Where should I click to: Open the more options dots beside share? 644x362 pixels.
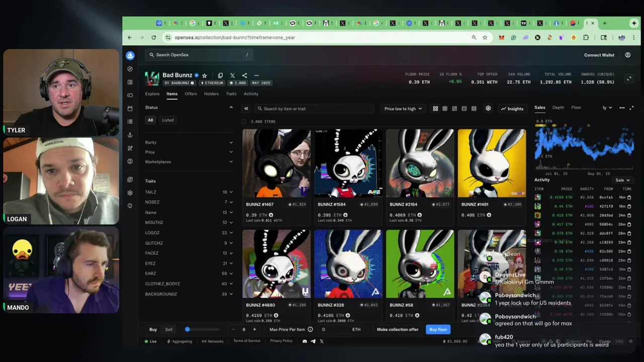pyautogui.click(x=257, y=75)
